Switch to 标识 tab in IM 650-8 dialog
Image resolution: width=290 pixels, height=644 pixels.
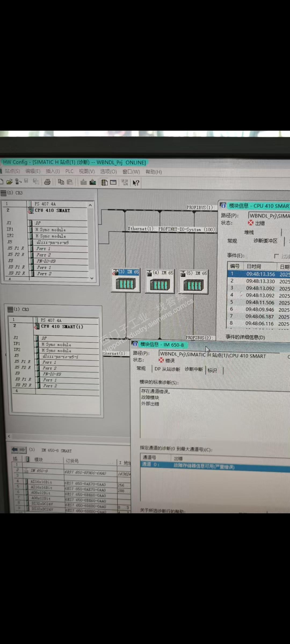[x=212, y=370]
